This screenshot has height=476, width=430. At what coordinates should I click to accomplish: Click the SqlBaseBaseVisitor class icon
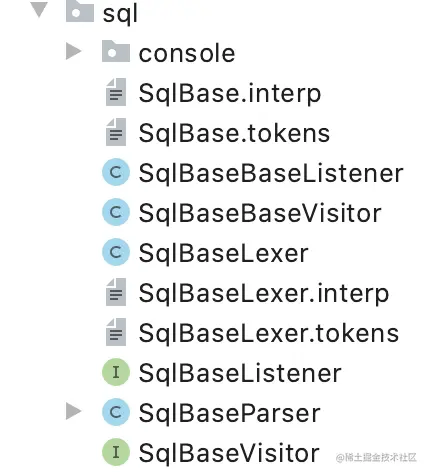(x=116, y=212)
